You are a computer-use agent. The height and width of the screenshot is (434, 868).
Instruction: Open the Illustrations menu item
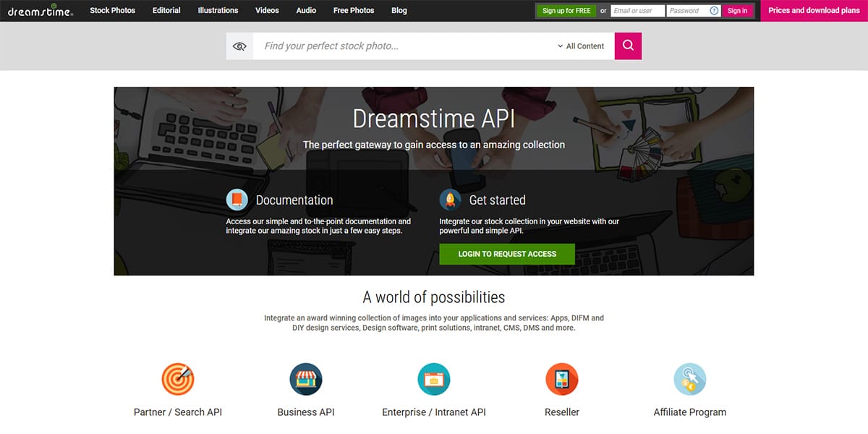point(218,11)
